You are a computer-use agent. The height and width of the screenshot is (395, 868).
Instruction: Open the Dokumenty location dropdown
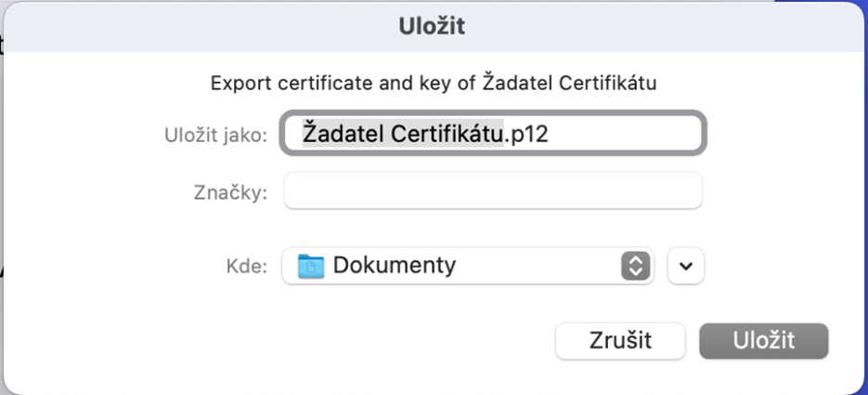[x=468, y=266]
